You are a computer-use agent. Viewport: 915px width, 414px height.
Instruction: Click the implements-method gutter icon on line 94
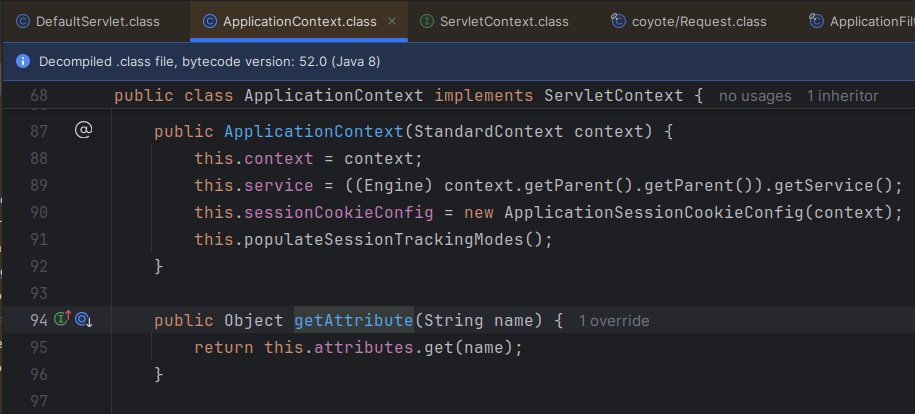click(x=62, y=320)
